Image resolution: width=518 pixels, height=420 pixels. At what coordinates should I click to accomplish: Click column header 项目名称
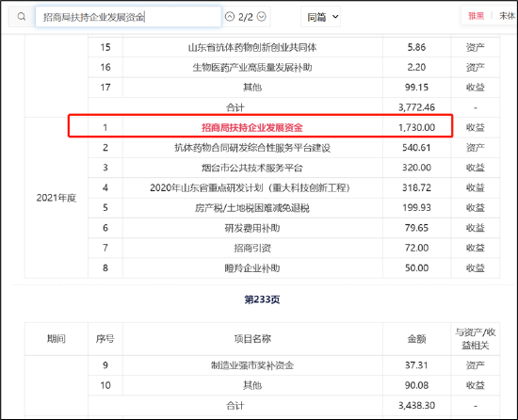[252, 339]
